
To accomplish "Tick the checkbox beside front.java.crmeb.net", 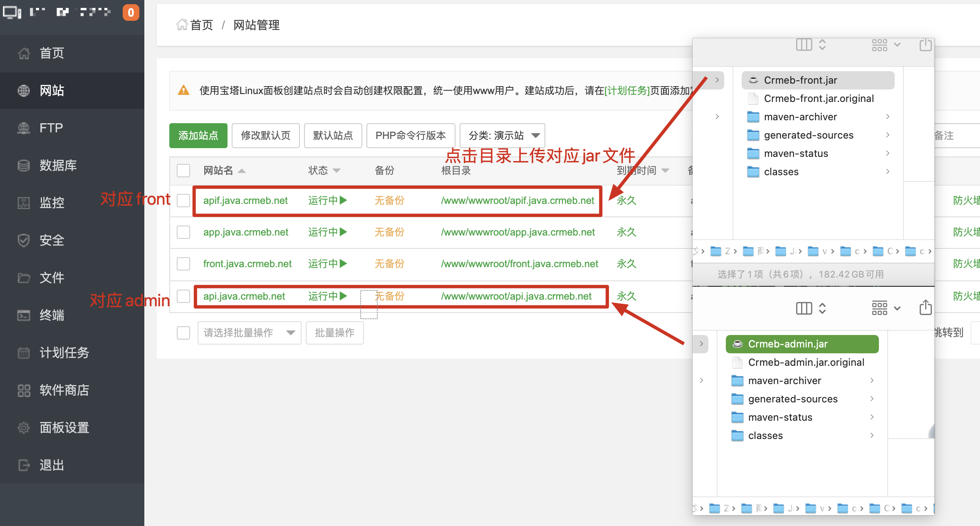I will (x=183, y=263).
